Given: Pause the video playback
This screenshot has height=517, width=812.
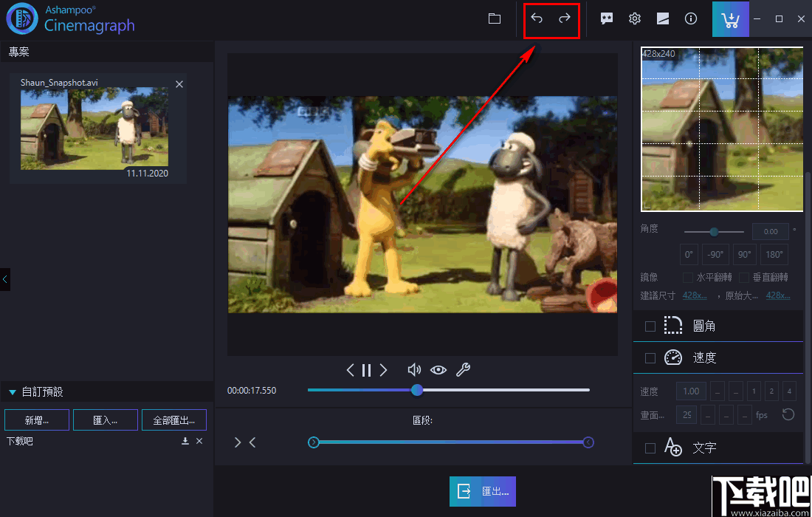Looking at the screenshot, I should (x=367, y=370).
